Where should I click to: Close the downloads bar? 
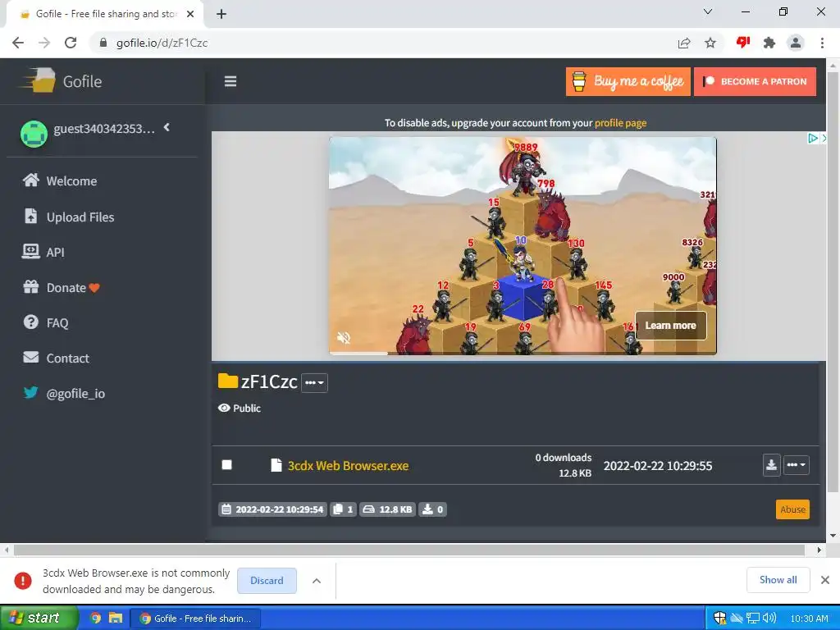(825, 580)
